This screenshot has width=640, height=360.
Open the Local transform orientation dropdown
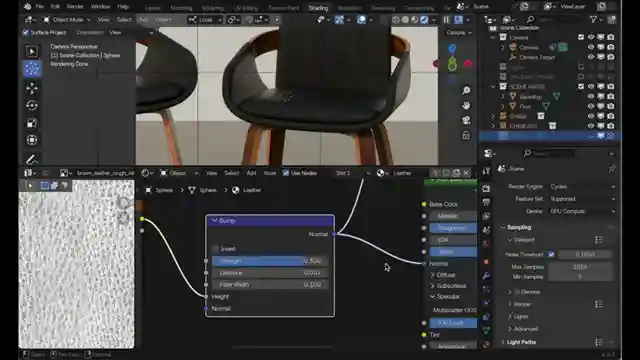click(205, 20)
